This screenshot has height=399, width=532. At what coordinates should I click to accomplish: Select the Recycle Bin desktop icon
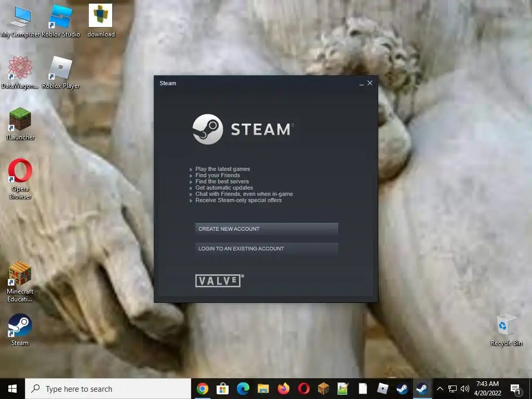[x=506, y=330]
